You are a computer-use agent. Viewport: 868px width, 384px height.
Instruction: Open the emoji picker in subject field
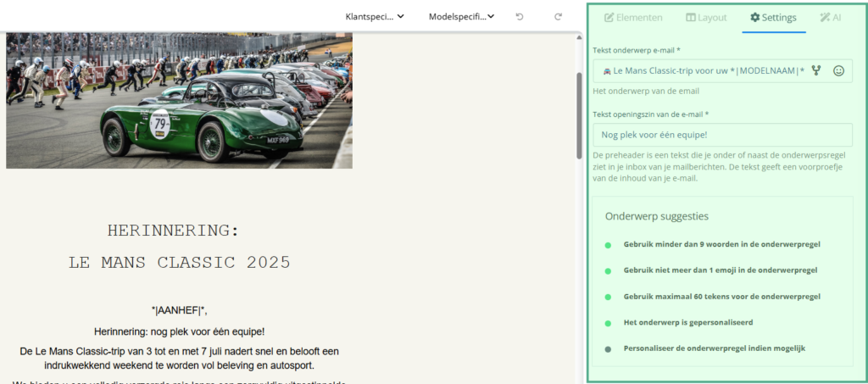838,71
